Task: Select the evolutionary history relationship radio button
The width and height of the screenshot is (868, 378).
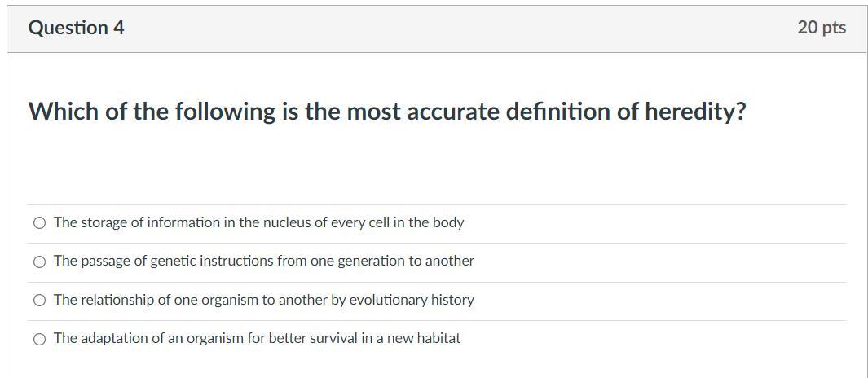Action: pos(39,301)
